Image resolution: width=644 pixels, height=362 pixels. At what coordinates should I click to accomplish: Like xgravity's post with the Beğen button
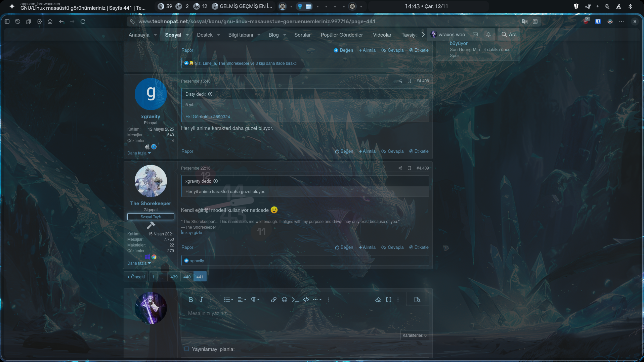click(x=344, y=151)
